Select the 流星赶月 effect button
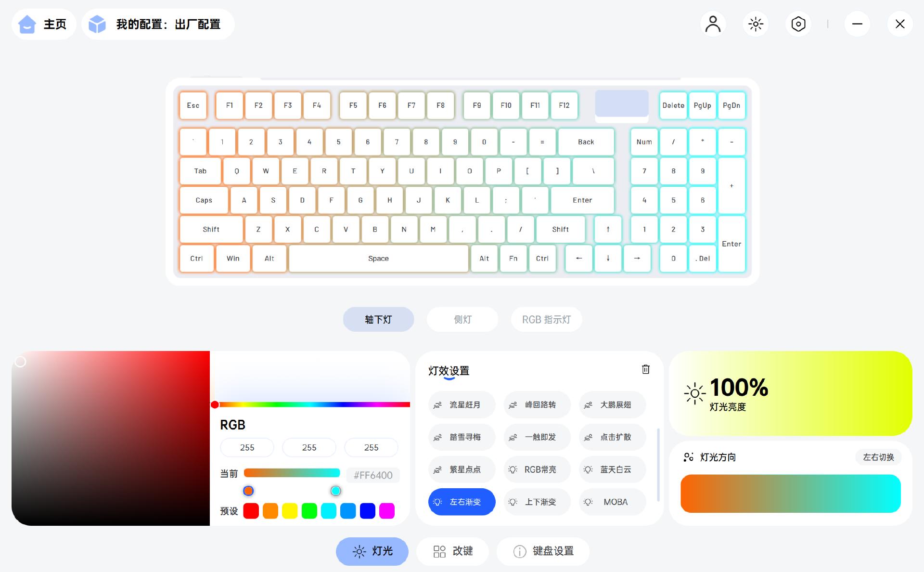924x572 pixels. [462, 405]
